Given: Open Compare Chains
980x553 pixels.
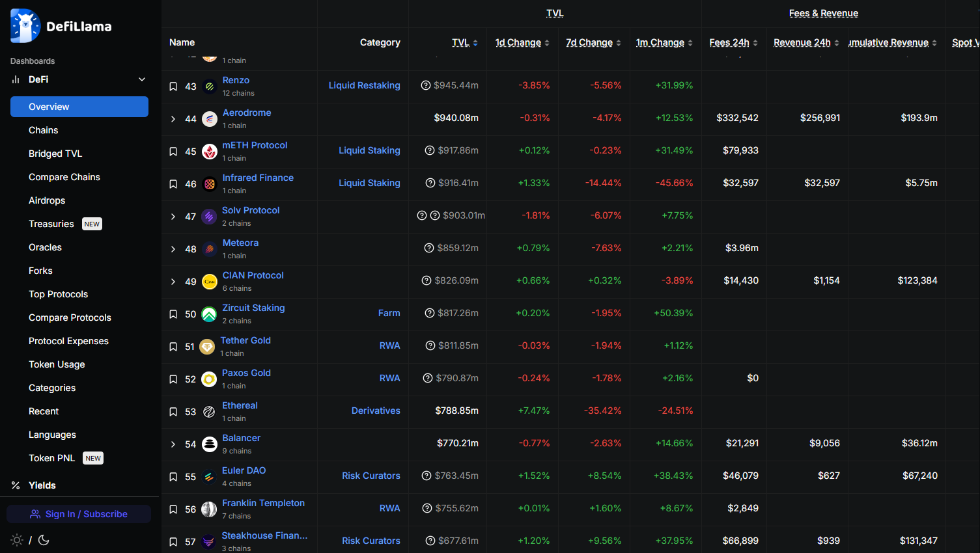Looking at the screenshot, I should pyautogui.click(x=64, y=177).
